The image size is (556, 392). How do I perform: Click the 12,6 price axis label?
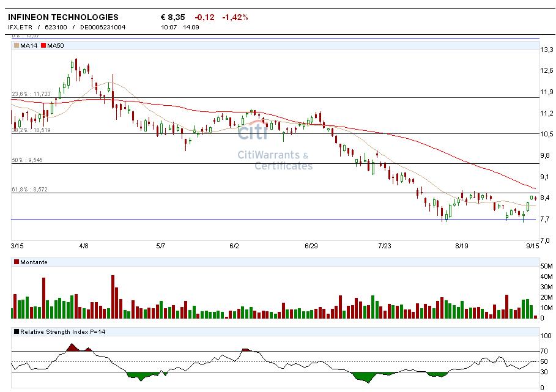[x=546, y=70]
